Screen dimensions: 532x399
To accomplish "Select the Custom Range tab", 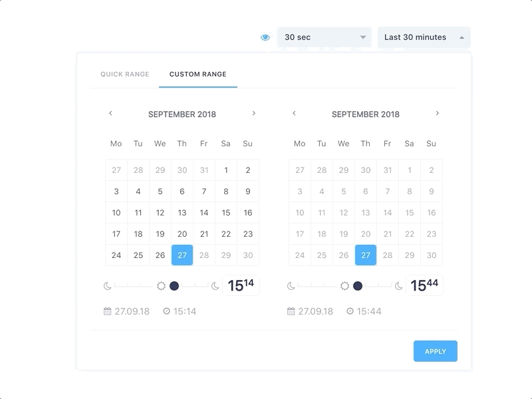I will pyautogui.click(x=198, y=74).
